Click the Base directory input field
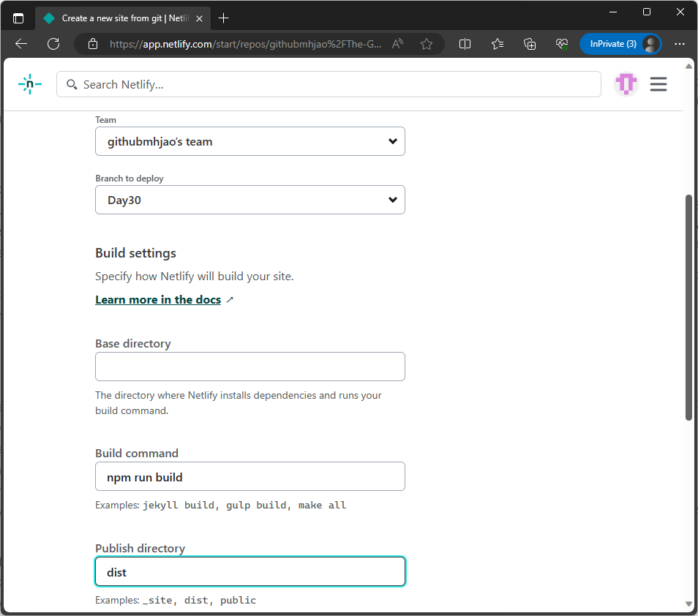Image resolution: width=698 pixels, height=616 pixels. pyautogui.click(x=249, y=367)
